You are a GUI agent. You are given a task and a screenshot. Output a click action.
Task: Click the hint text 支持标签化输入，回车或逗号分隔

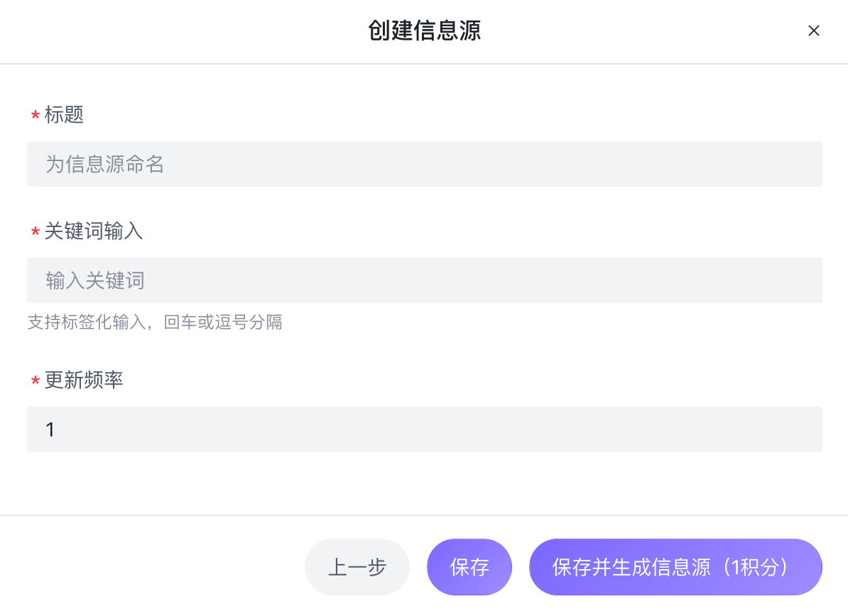155,322
